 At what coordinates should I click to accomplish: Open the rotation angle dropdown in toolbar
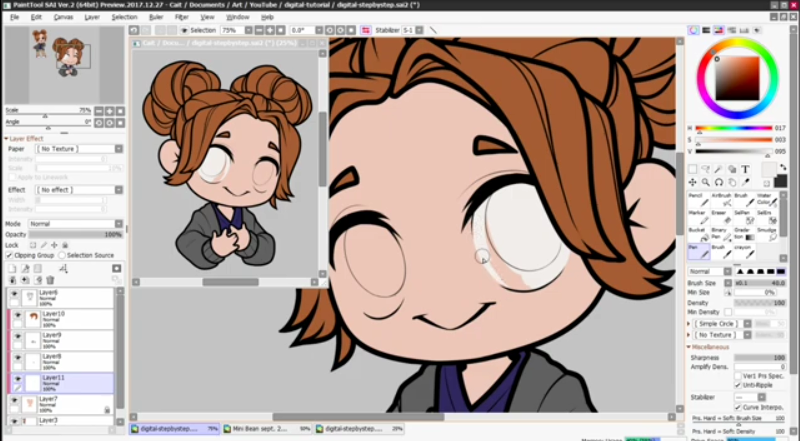coord(319,31)
